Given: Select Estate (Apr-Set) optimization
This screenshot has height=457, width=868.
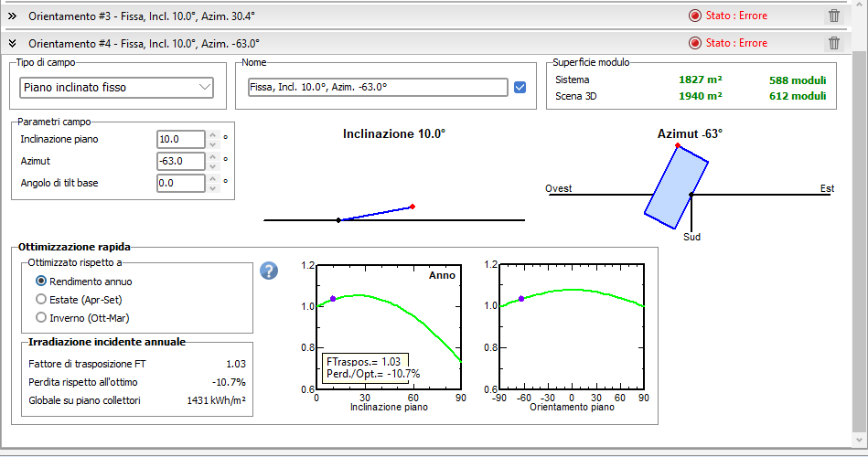Looking at the screenshot, I should (41, 299).
